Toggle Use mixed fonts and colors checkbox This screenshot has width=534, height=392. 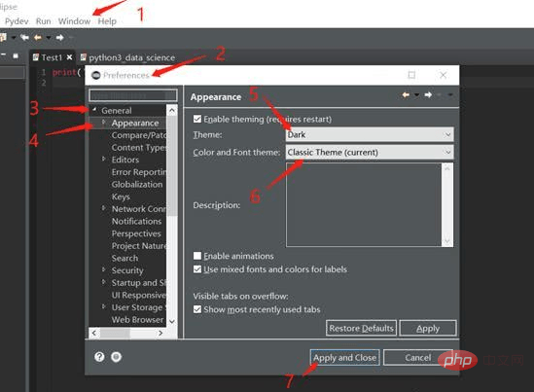point(197,269)
